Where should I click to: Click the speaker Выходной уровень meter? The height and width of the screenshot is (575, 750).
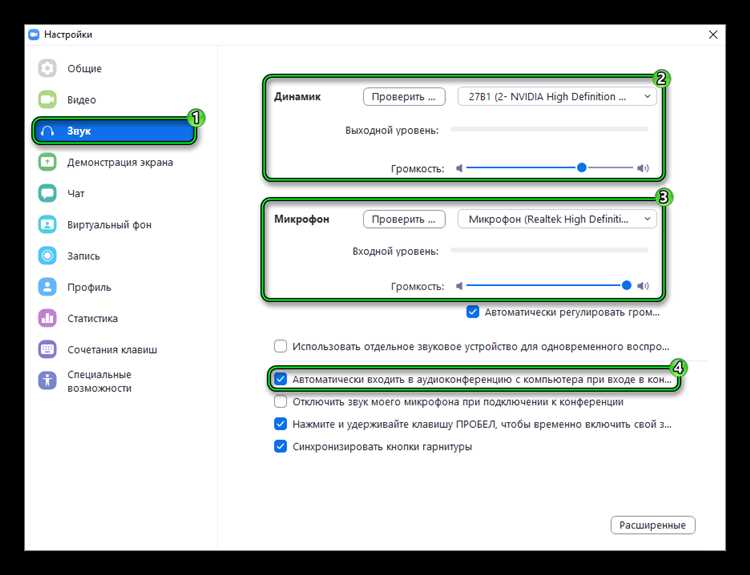click(549, 129)
